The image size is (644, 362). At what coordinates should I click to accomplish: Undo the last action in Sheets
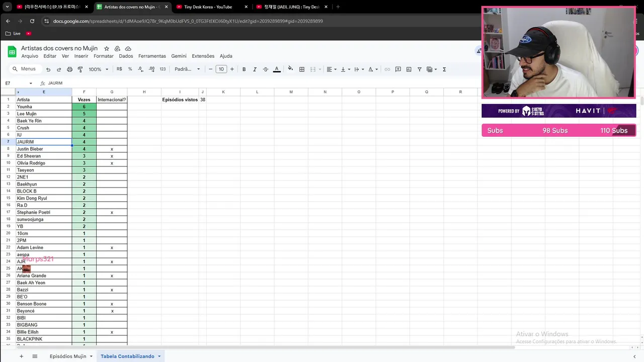[48, 69]
